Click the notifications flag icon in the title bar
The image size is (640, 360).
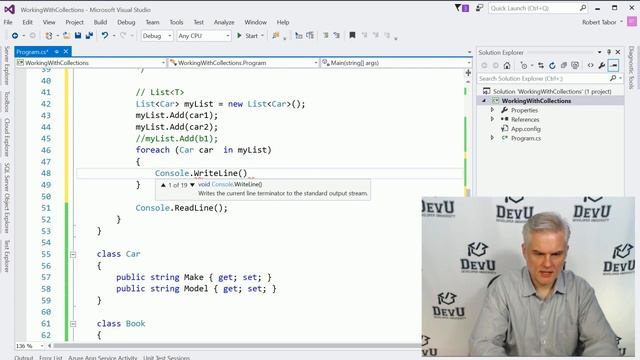point(462,8)
